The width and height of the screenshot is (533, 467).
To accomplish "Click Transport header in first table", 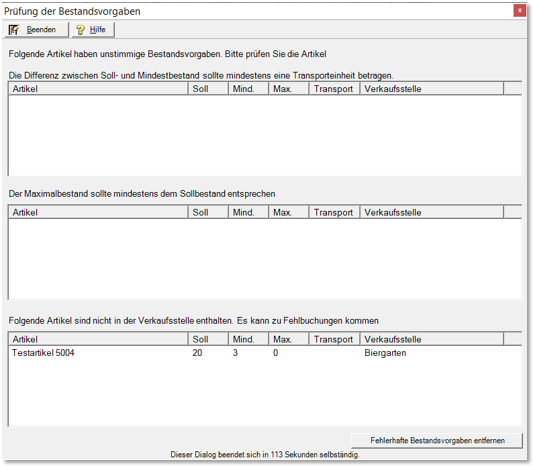I will pyautogui.click(x=334, y=89).
